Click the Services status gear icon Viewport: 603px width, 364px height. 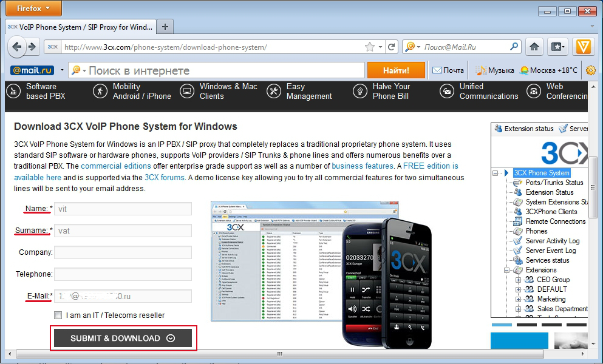[x=518, y=260]
